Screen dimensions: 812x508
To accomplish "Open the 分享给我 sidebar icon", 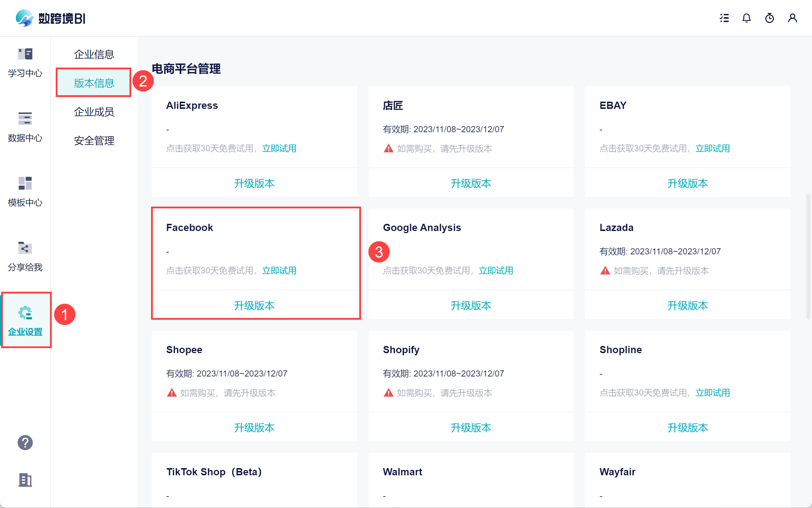I will (x=25, y=248).
